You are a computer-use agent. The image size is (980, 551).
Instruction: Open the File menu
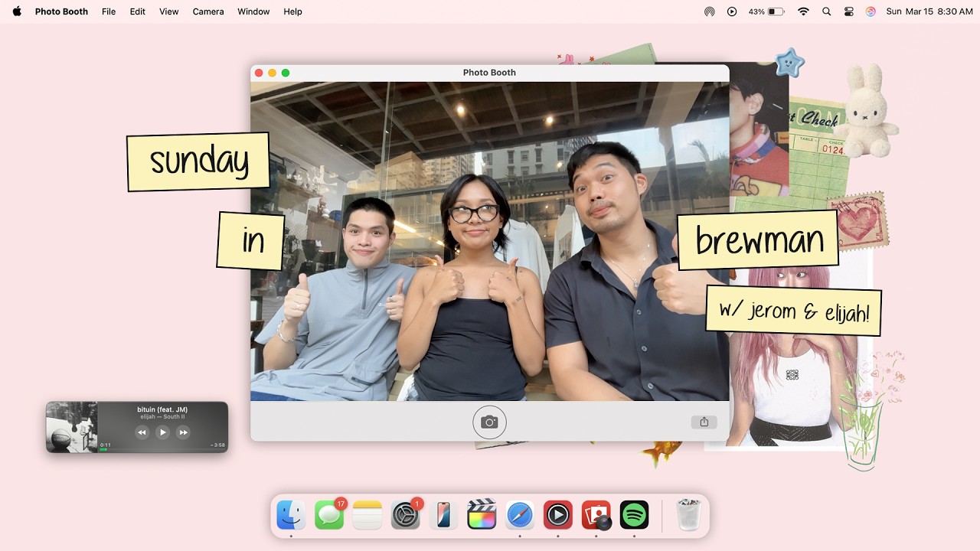(109, 11)
